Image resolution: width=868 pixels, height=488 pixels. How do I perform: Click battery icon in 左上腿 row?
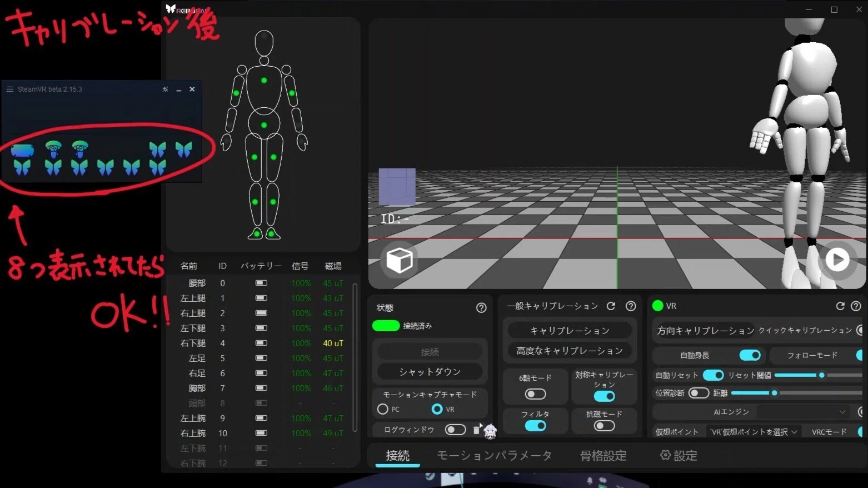tap(261, 298)
